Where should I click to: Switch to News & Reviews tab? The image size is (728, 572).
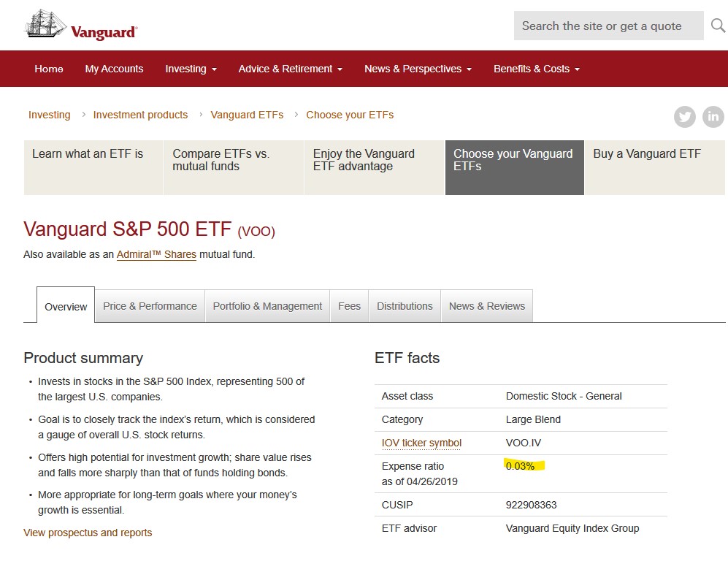tap(486, 306)
